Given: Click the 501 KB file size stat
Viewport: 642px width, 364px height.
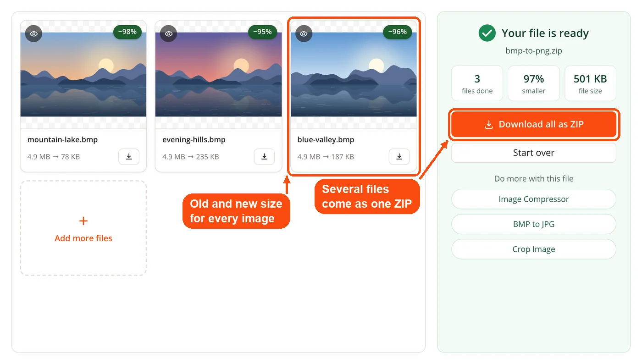Looking at the screenshot, I should [x=590, y=83].
